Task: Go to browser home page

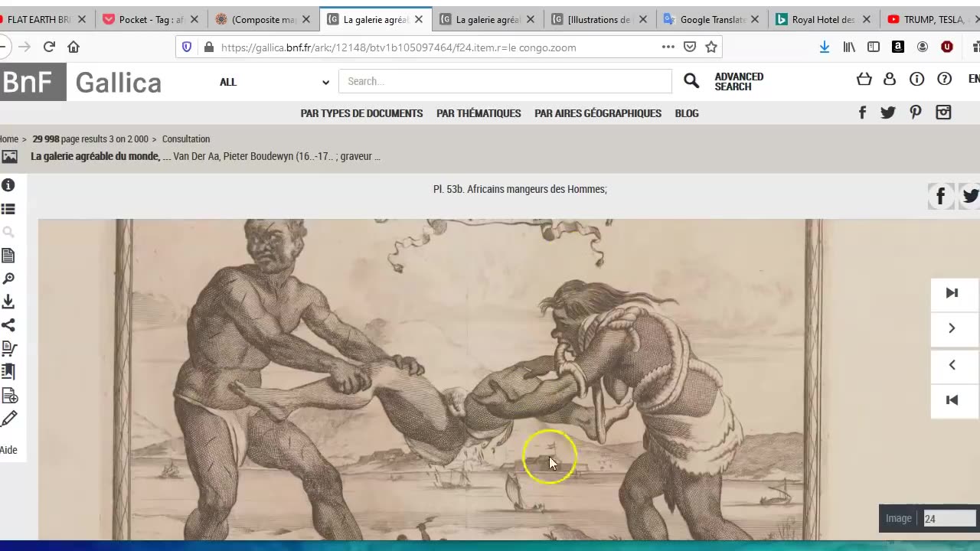Action: (x=73, y=47)
